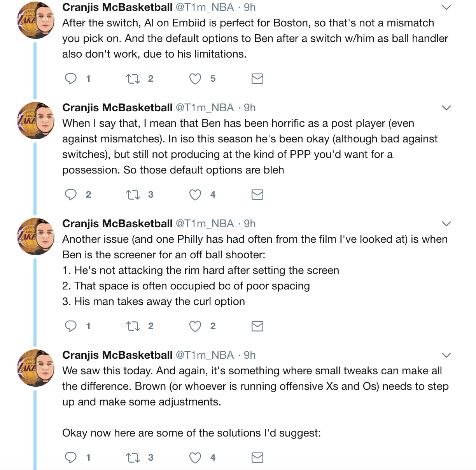Open chevron menu on the Brown adjustments tweet

coord(446,355)
